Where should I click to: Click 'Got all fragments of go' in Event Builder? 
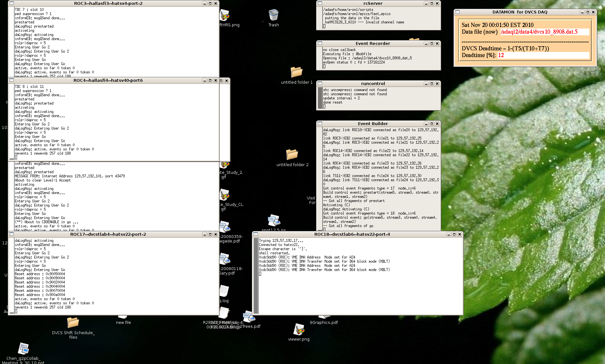point(348,226)
